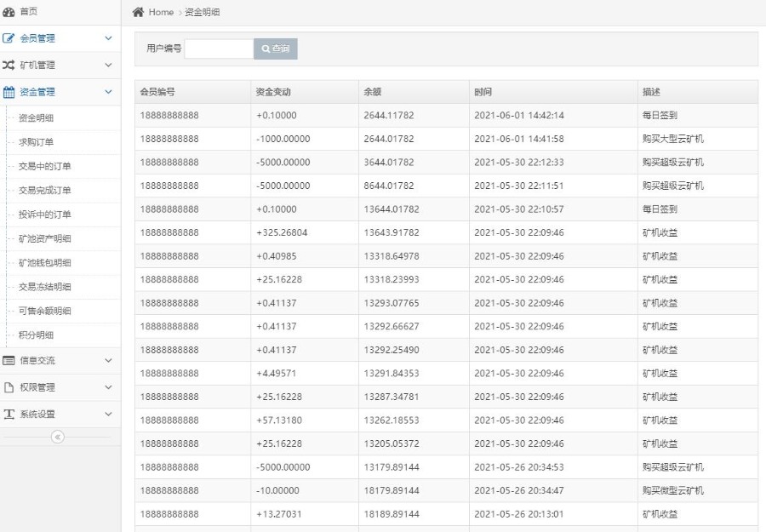Expand the 矿机管理 chevron arrow

pyautogui.click(x=108, y=65)
